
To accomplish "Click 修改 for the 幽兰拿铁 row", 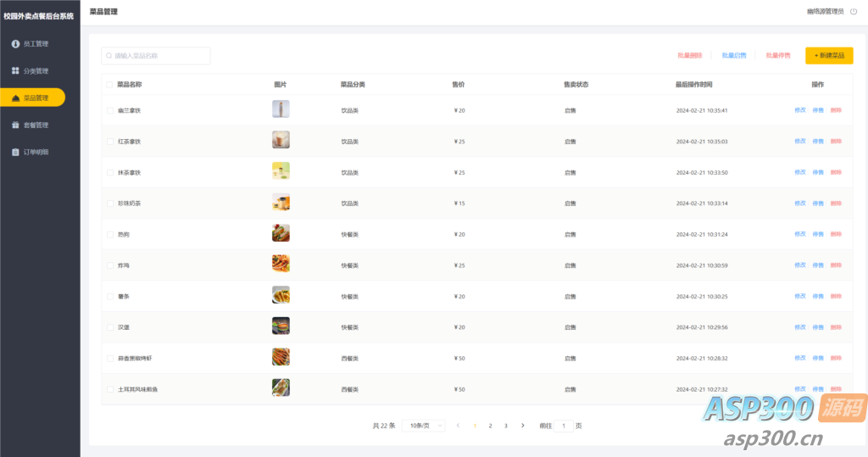I will point(799,110).
